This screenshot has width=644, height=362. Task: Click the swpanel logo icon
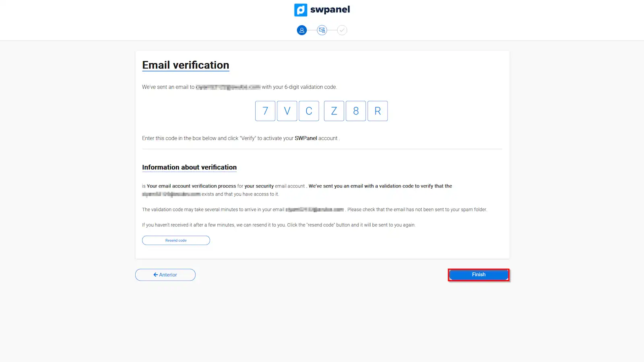click(301, 10)
